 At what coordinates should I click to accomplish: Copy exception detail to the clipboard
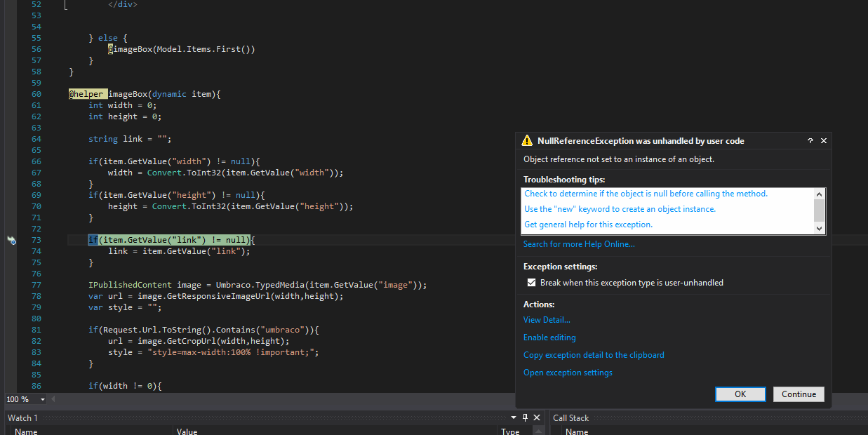594,355
